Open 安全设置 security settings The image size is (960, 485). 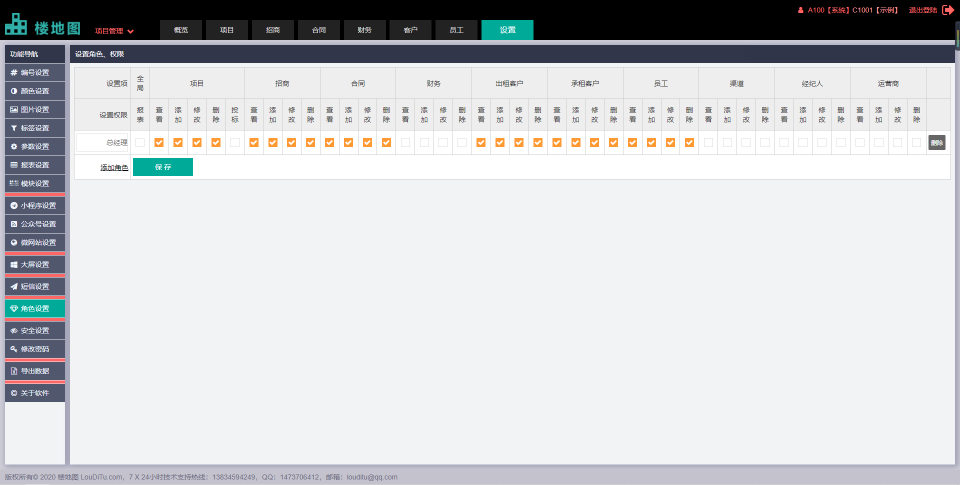pos(35,330)
